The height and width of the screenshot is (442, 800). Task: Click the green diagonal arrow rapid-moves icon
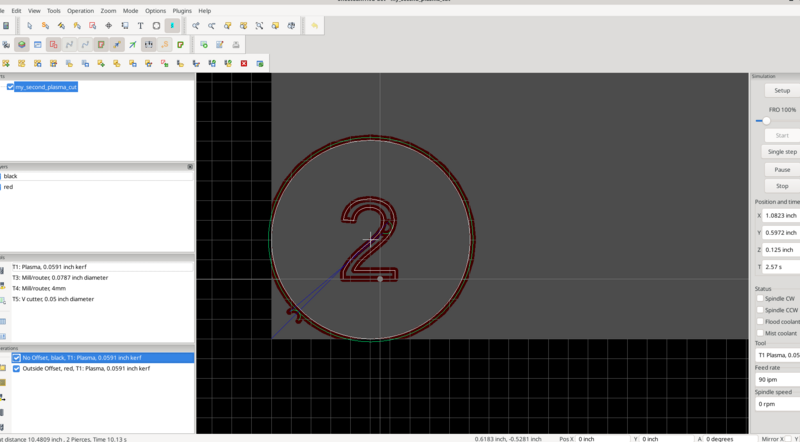pos(133,45)
